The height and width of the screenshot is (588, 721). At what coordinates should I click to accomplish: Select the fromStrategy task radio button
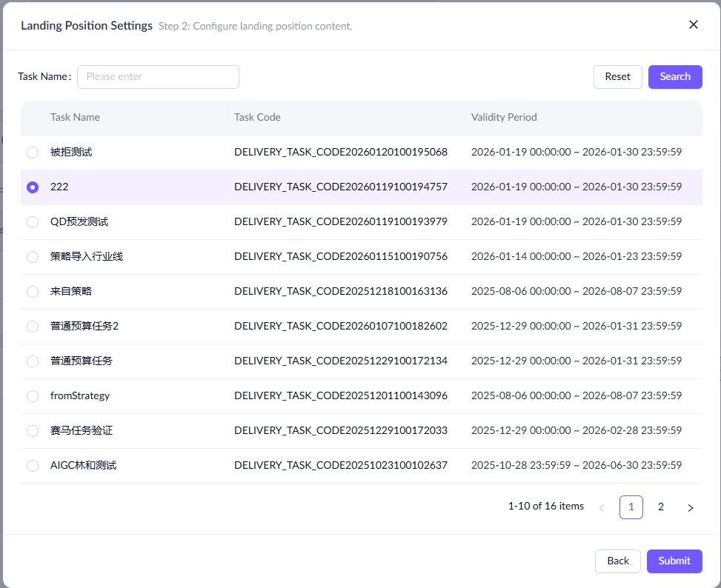(x=33, y=396)
